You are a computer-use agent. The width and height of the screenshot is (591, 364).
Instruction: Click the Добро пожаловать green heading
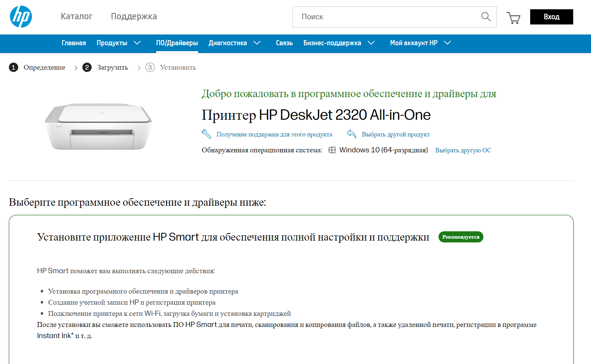click(x=349, y=94)
